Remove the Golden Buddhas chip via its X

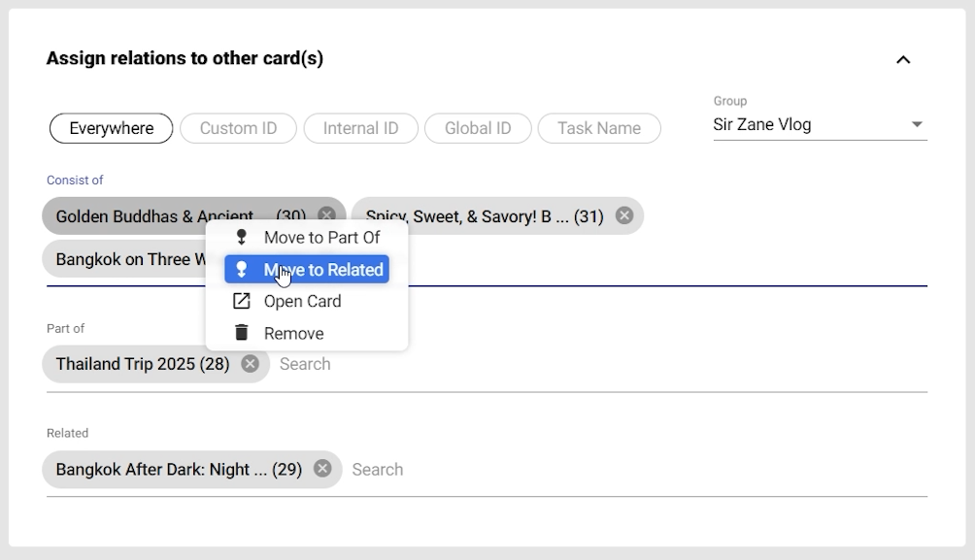pos(327,215)
